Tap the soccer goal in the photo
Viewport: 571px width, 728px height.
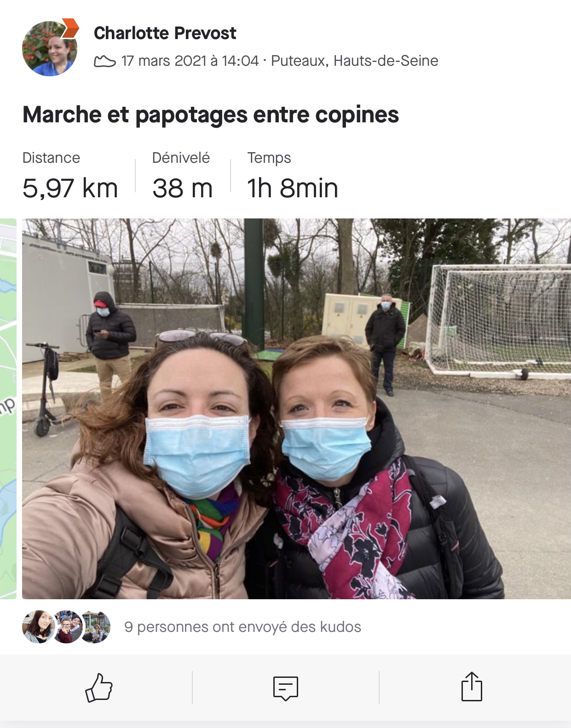coord(499,321)
